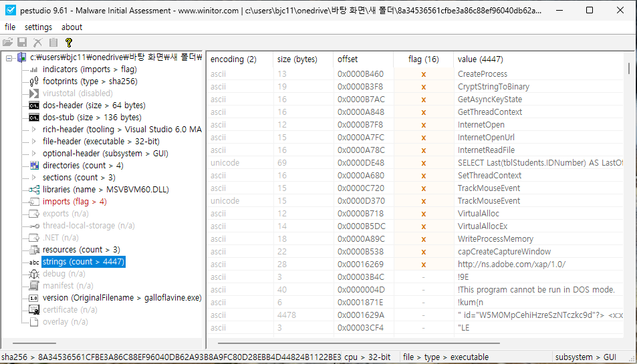Click the save toolbar icon
The height and width of the screenshot is (364, 637).
tap(22, 42)
